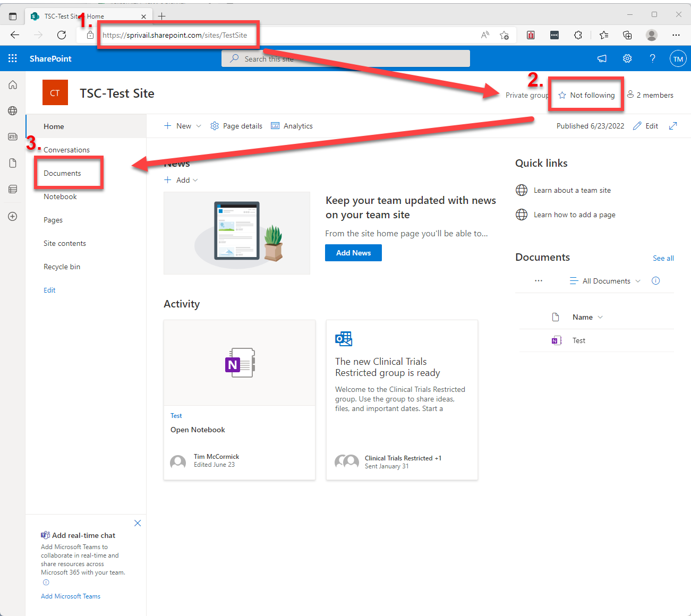The image size is (691, 616).
Task: Click the info icon beside All Documents
Action: 656,281
